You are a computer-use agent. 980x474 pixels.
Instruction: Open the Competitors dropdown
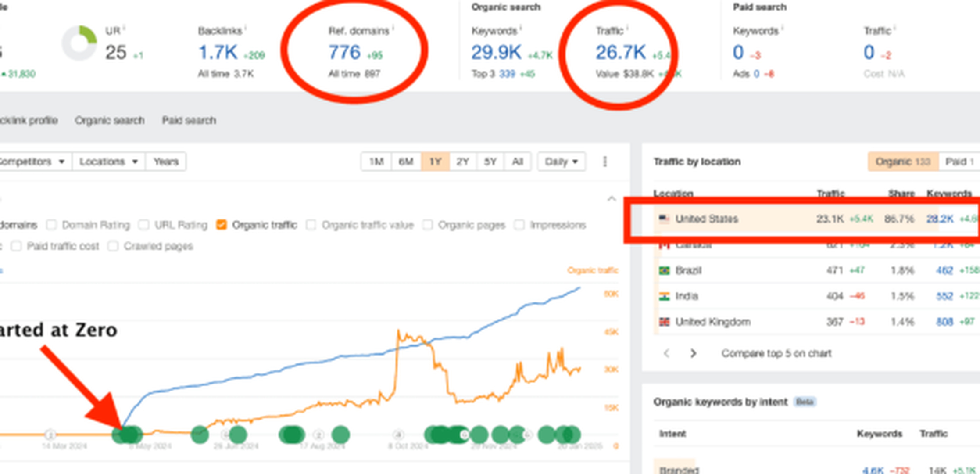31,162
